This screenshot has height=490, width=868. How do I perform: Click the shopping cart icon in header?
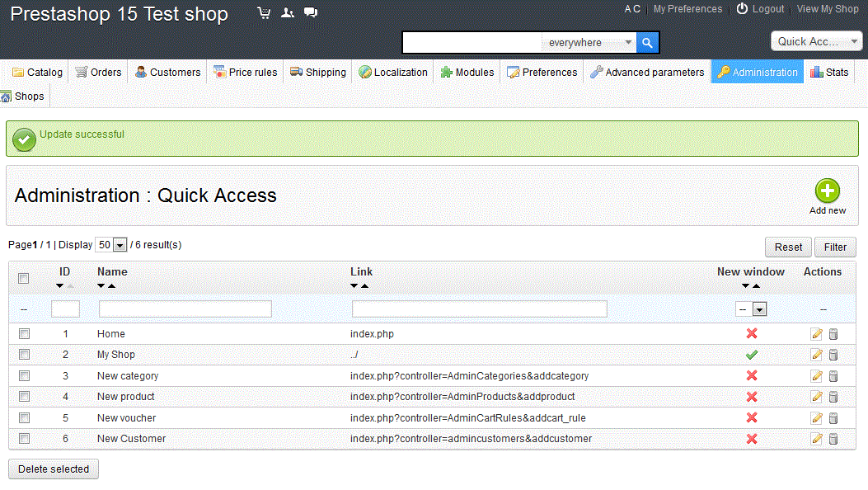pyautogui.click(x=264, y=13)
